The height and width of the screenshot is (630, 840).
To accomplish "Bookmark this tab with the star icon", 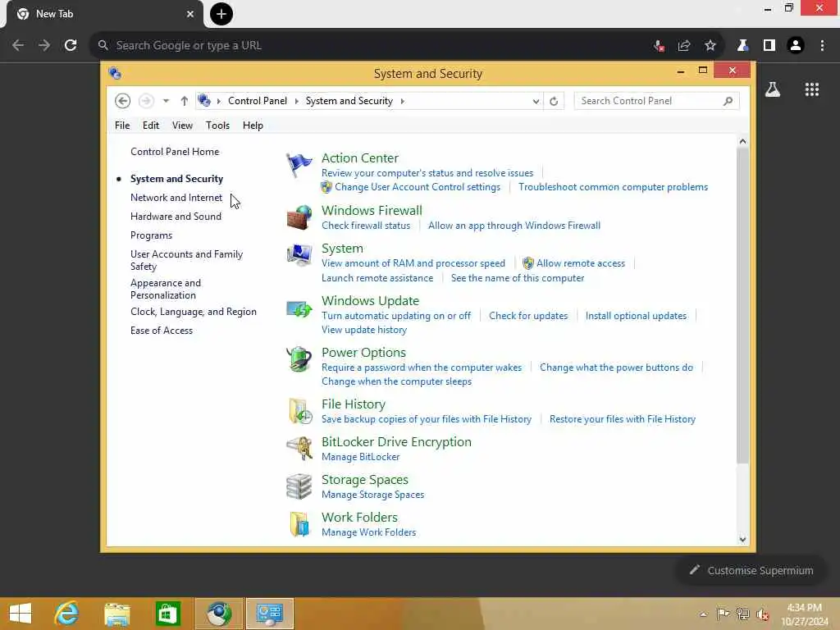I will [710, 46].
